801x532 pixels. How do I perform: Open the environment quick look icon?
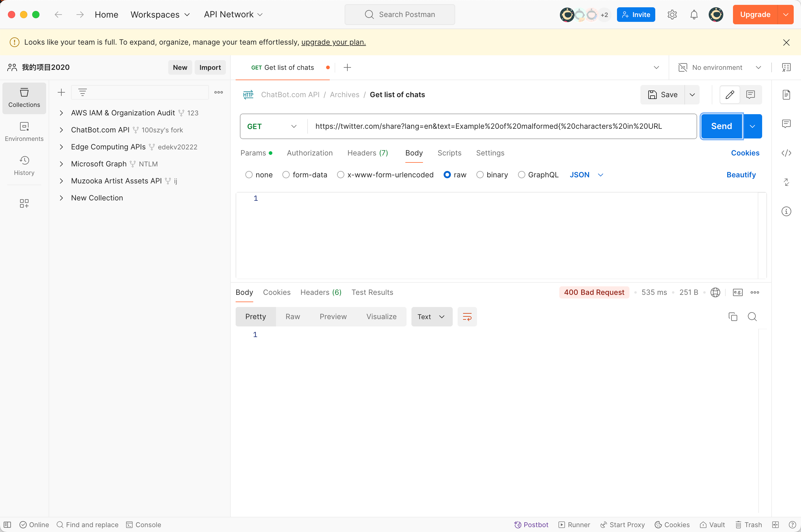(786, 67)
